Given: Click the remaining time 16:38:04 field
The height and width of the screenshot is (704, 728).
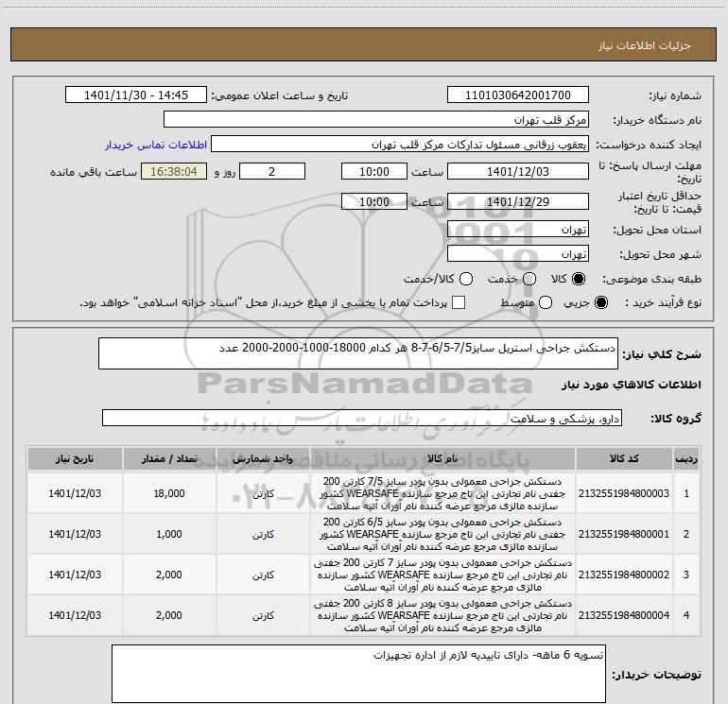Looking at the screenshot, I should click(x=174, y=171).
